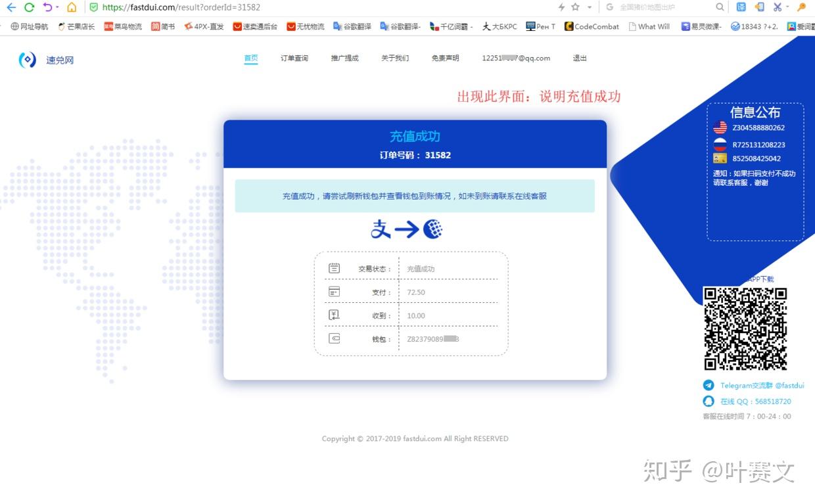815x504 pixels.
Task: Open the Pen T bookmark dropdown
Action: coord(554,26)
